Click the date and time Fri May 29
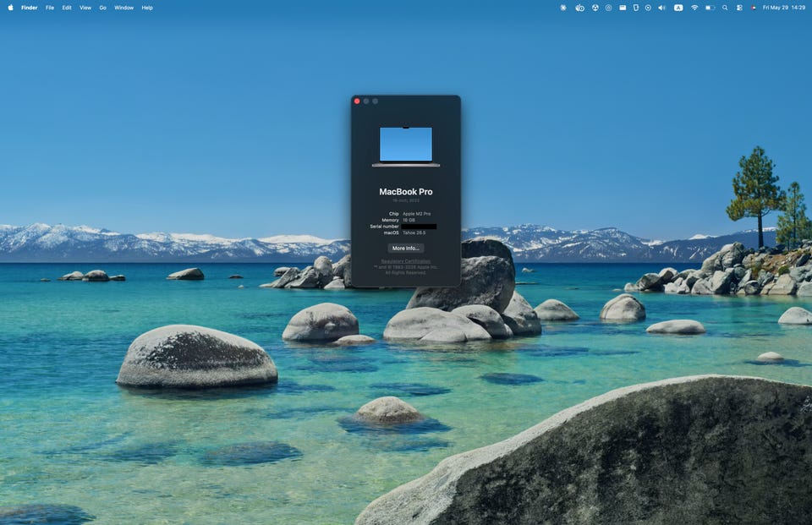Screen dimensions: 812x525 point(783,8)
